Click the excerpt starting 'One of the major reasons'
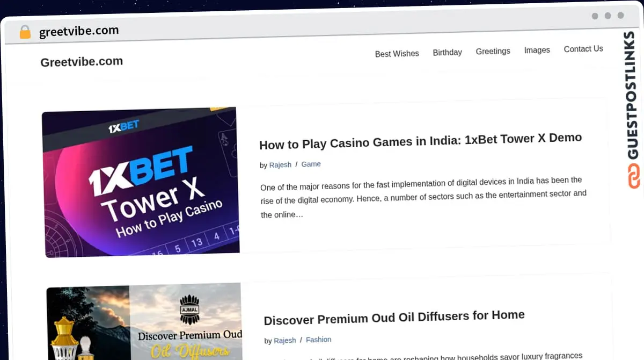 coord(423,197)
